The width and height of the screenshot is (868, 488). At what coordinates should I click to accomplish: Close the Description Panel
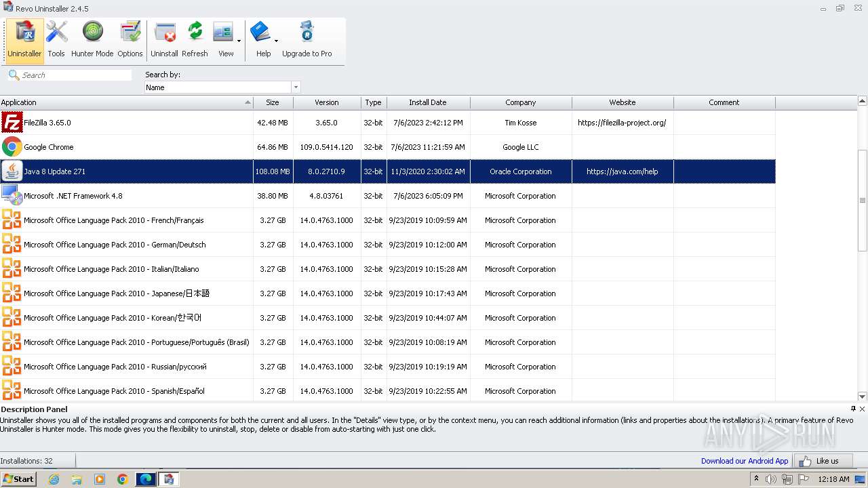pos(863,409)
